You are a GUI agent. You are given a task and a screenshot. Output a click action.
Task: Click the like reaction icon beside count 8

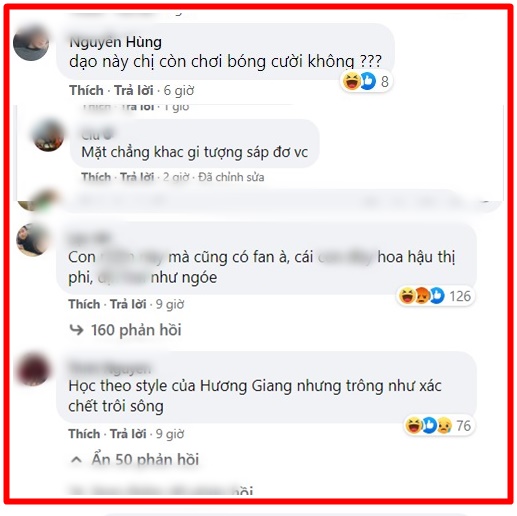(x=368, y=81)
